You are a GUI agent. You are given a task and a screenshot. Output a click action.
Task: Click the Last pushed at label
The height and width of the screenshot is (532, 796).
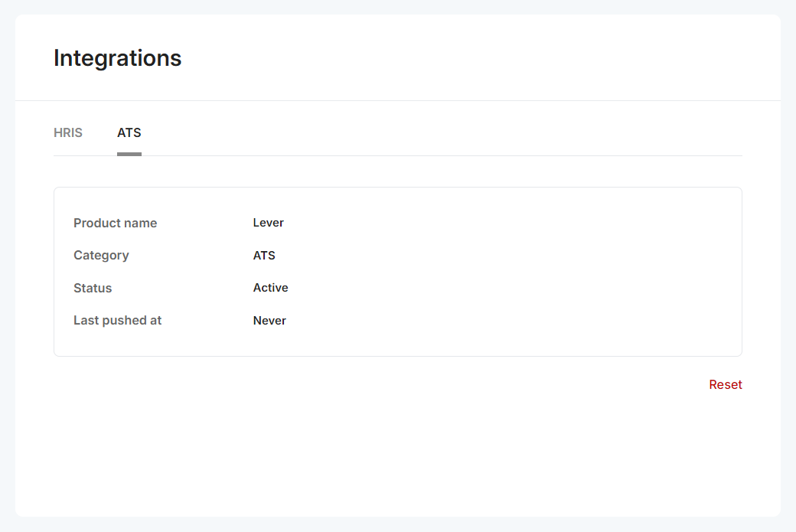click(x=117, y=320)
